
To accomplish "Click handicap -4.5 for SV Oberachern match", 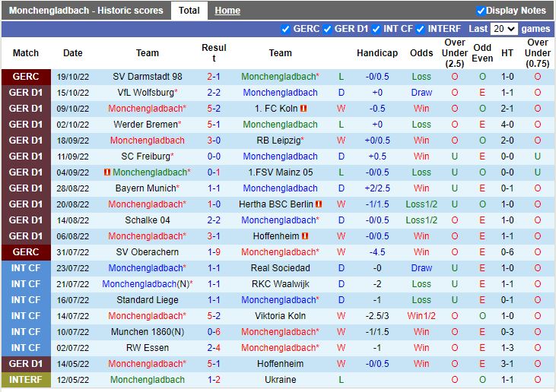I will pyautogui.click(x=377, y=251).
